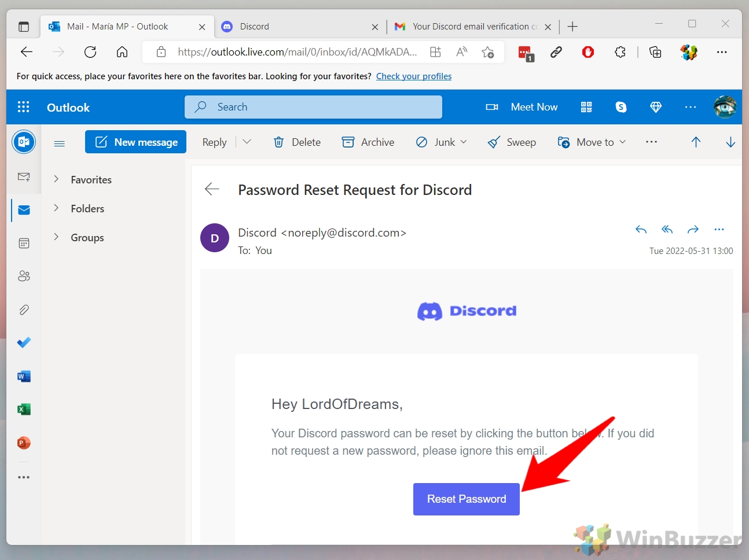749x560 pixels.
Task: Click the Discord sender avatar
Action: click(x=215, y=238)
